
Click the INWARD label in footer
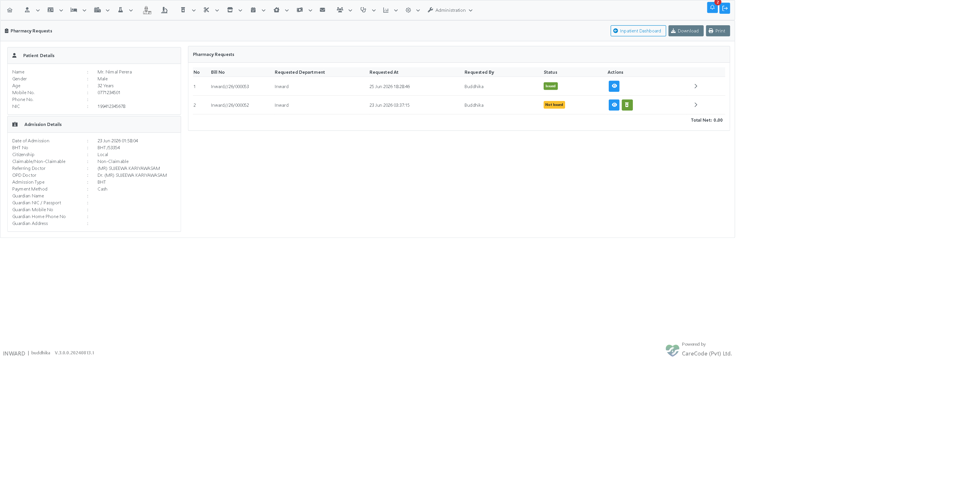point(14,353)
